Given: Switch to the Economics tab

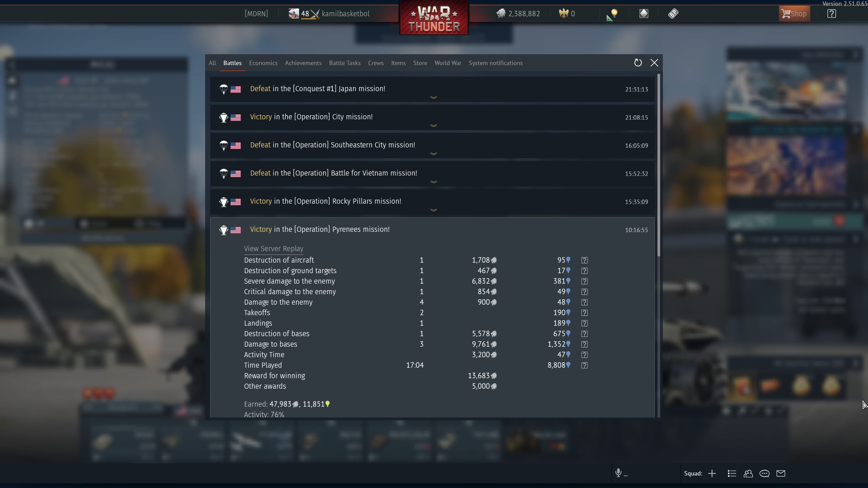Looking at the screenshot, I should (263, 63).
